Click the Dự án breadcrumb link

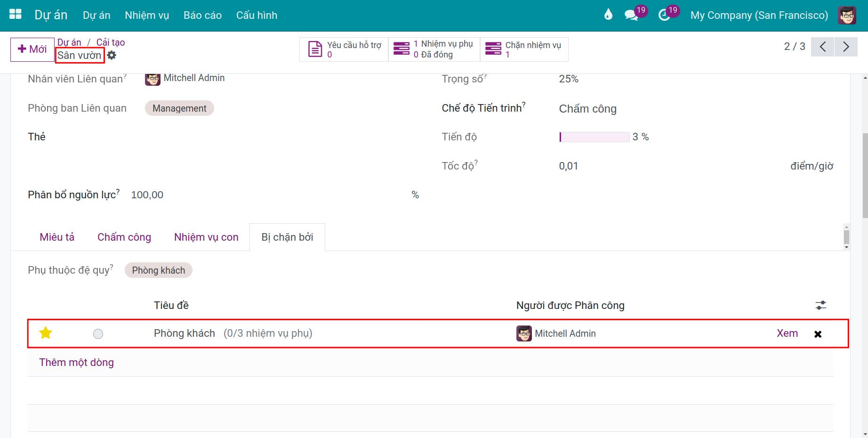(69, 42)
